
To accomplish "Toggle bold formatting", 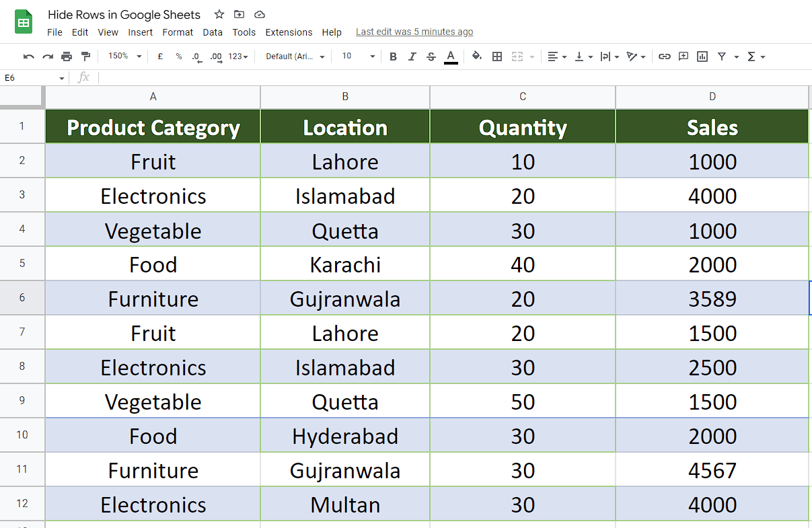I will (393, 56).
